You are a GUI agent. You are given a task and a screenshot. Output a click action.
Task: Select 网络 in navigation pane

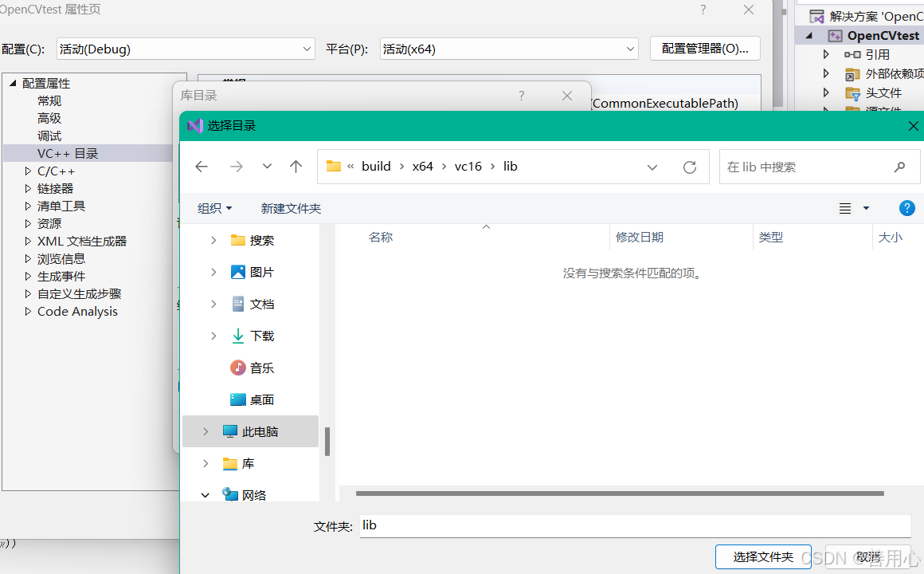245,494
